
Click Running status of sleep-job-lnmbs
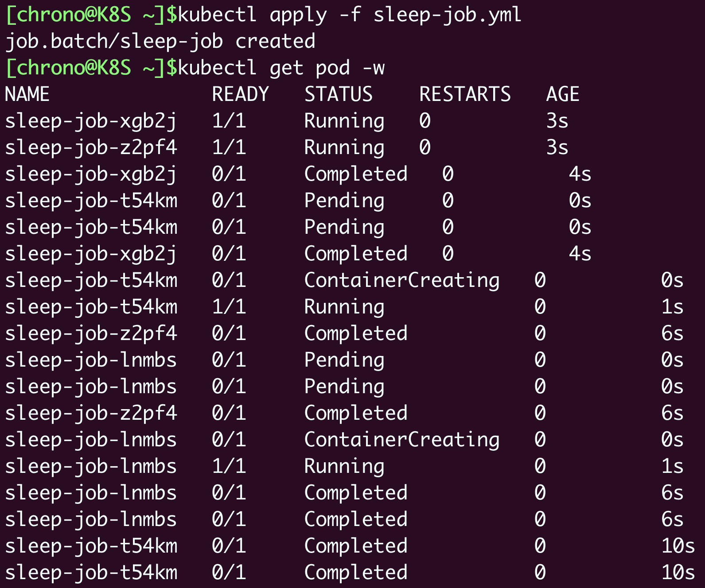click(344, 467)
